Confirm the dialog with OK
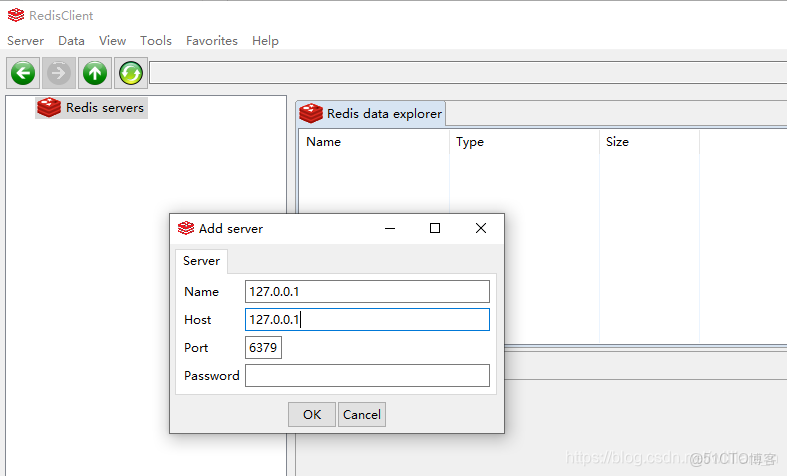This screenshot has width=787, height=476. tap(312, 414)
